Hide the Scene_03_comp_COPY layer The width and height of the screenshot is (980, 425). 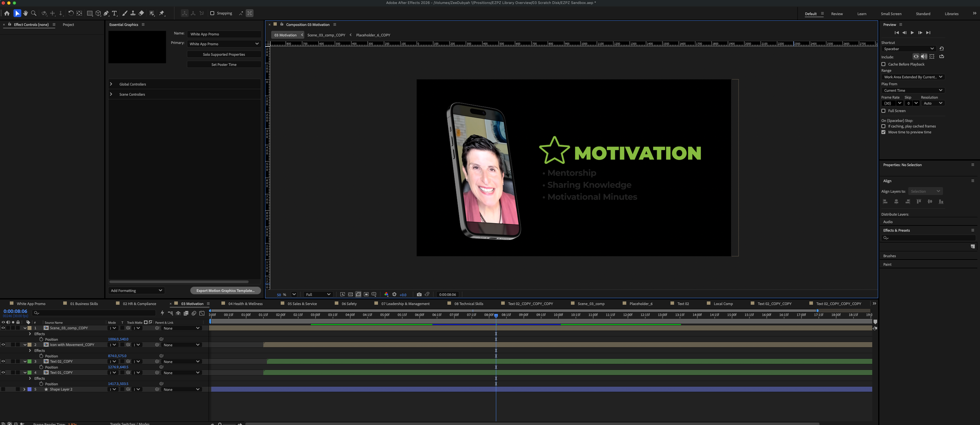tap(3, 328)
